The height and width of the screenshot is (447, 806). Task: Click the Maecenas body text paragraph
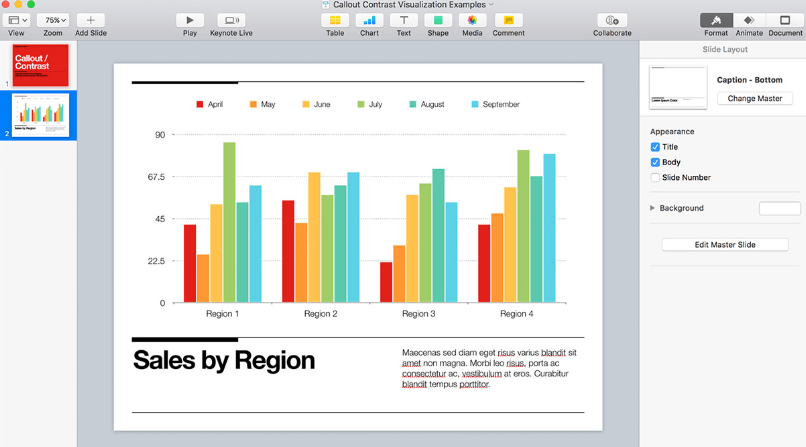pyautogui.click(x=489, y=368)
